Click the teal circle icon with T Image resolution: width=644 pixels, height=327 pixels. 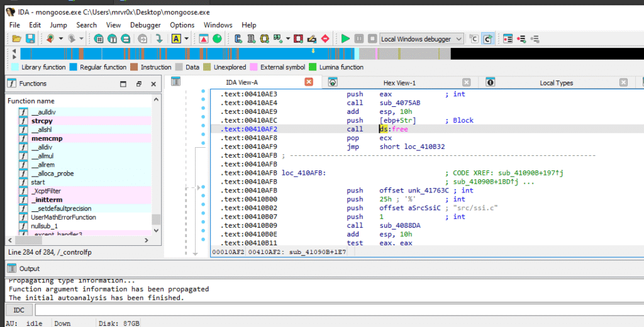112,38
